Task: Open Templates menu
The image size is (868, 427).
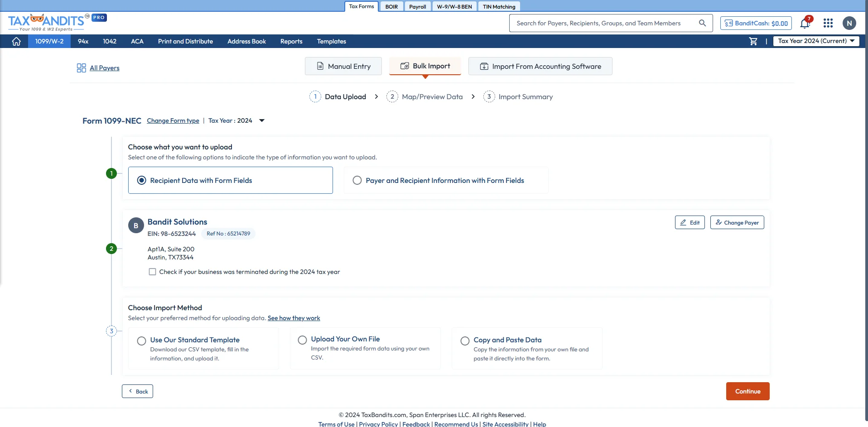Action: pyautogui.click(x=331, y=41)
